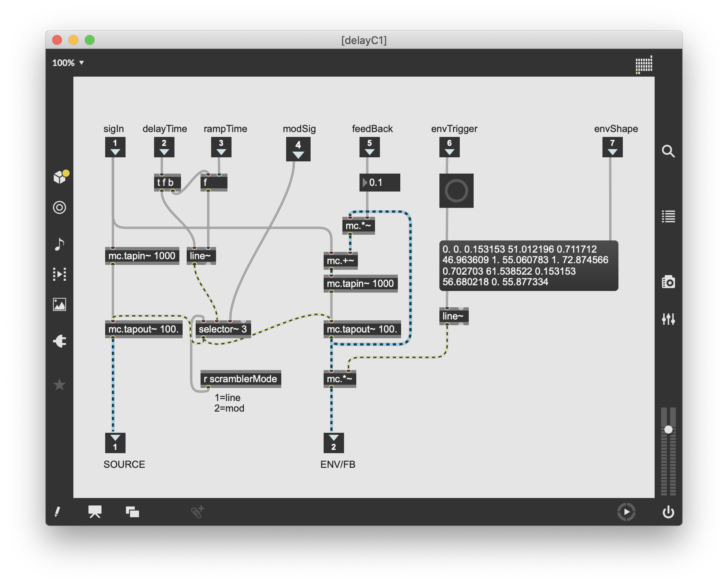This screenshot has width=728, height=586.
Task: Open the plug-ins browser icon
Action: click(60, 341)
